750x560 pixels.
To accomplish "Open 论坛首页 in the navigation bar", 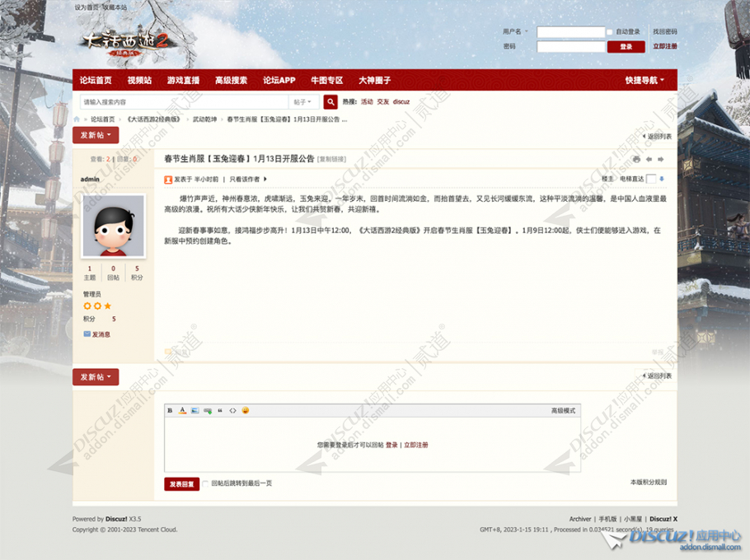I will pos(96,80).
